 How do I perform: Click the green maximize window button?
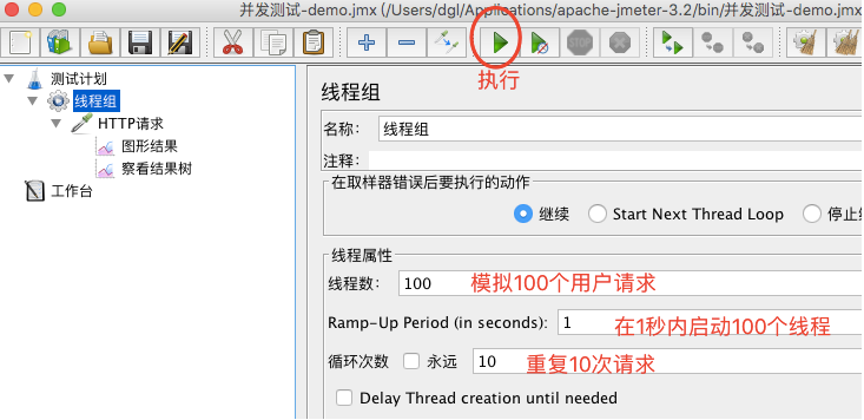pos(59,9)
